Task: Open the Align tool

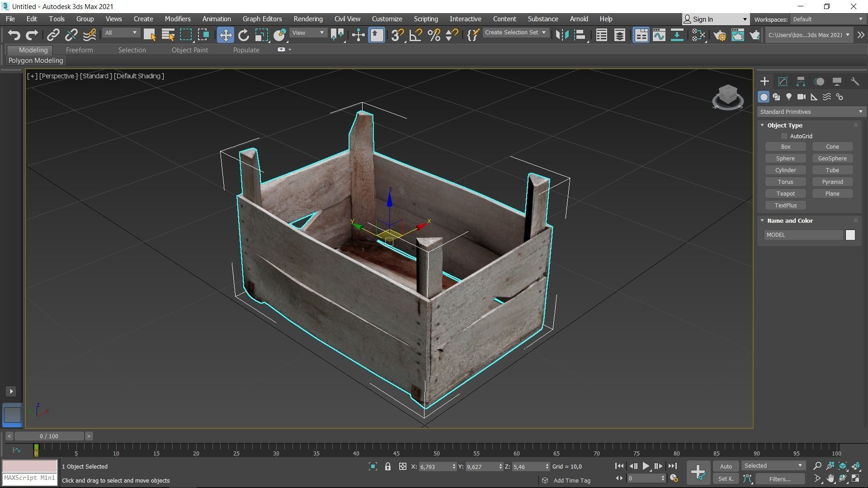Action: pos(580,35)
